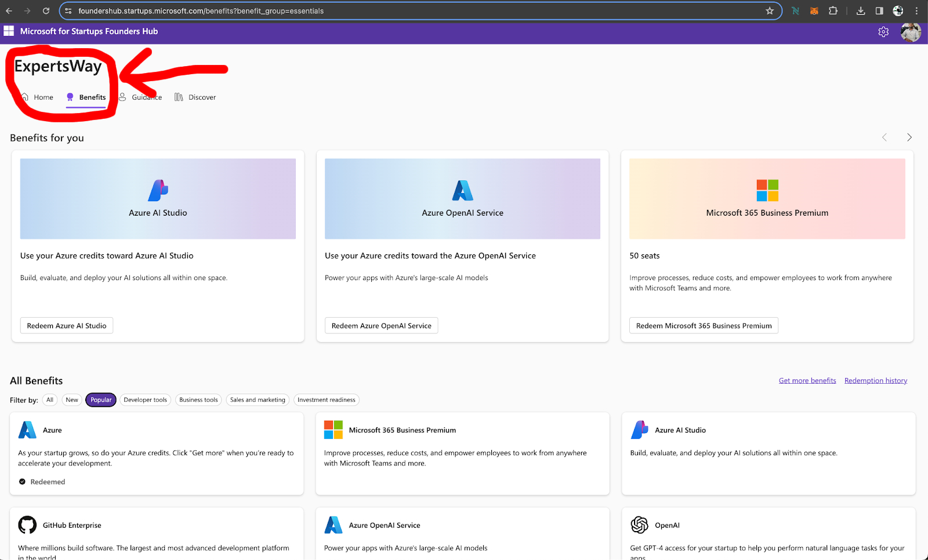This screenshot has height=560, width=928.
Task: Click Redeem Azure OpenAI Service button
Action: 381,326
